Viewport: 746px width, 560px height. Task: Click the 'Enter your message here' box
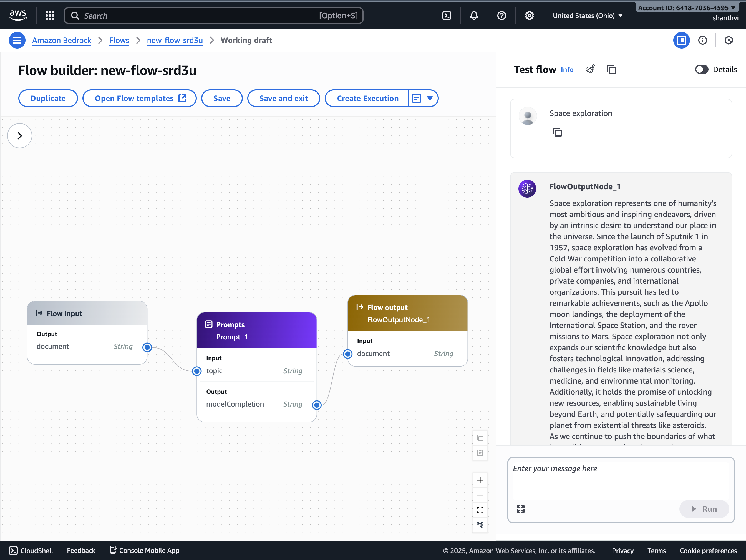621,480
